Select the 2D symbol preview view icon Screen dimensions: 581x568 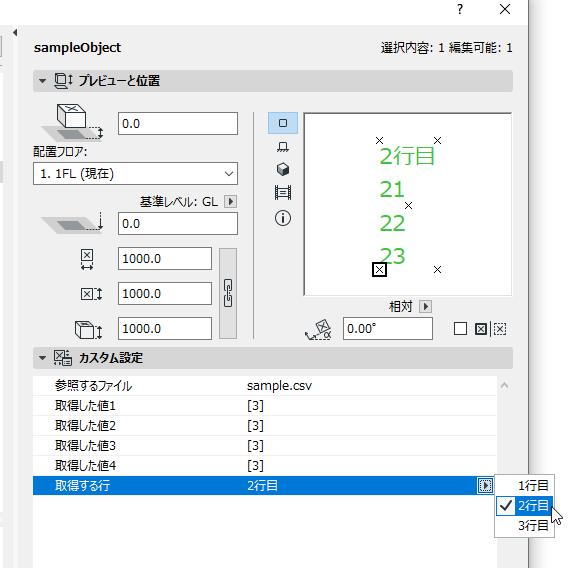pyautogui.click(x=283, y=123)
